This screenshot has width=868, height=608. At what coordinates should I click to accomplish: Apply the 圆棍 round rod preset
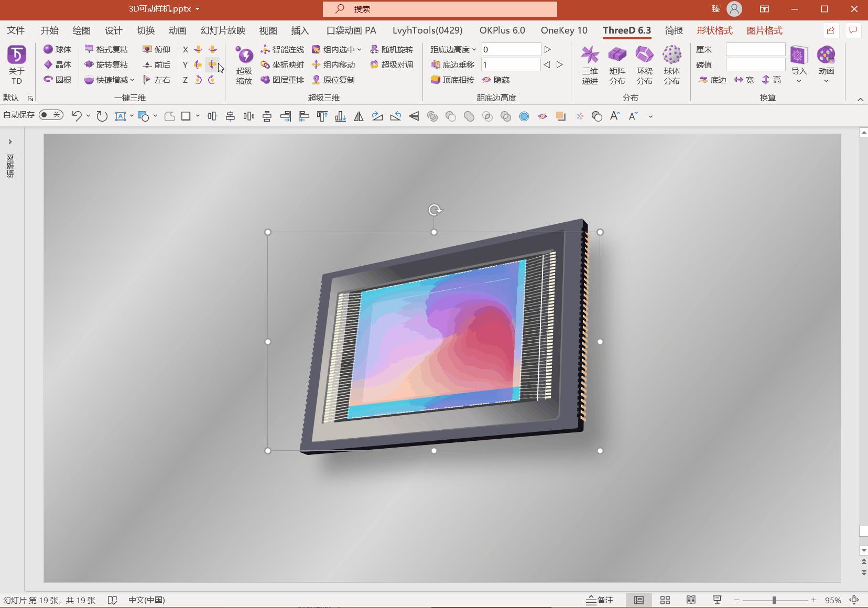click(x=58, y=80)
